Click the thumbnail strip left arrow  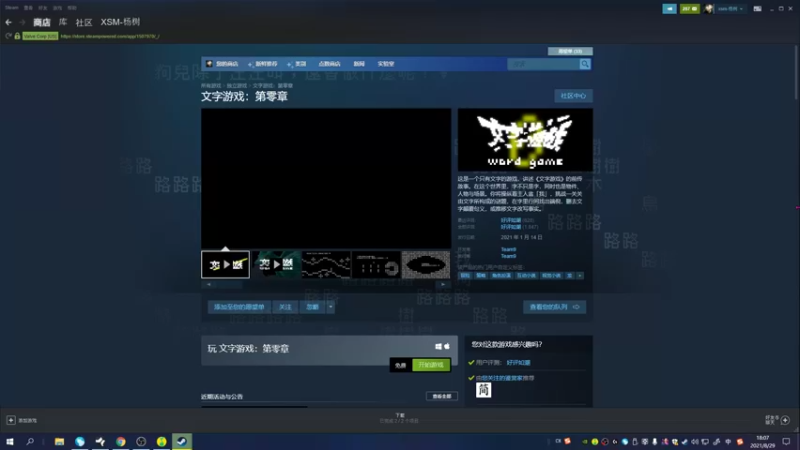click(209, 285)
